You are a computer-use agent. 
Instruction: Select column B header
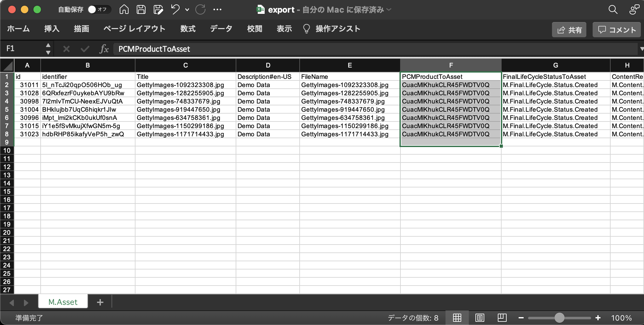88,65
